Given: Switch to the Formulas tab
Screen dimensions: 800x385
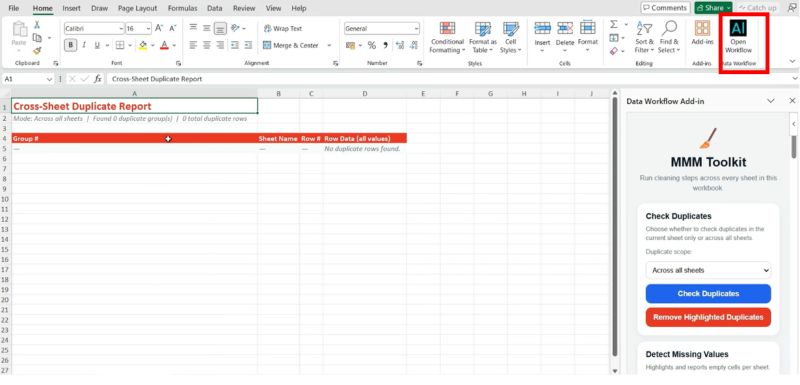Looking at the screenshot, I should pos(182,8).
